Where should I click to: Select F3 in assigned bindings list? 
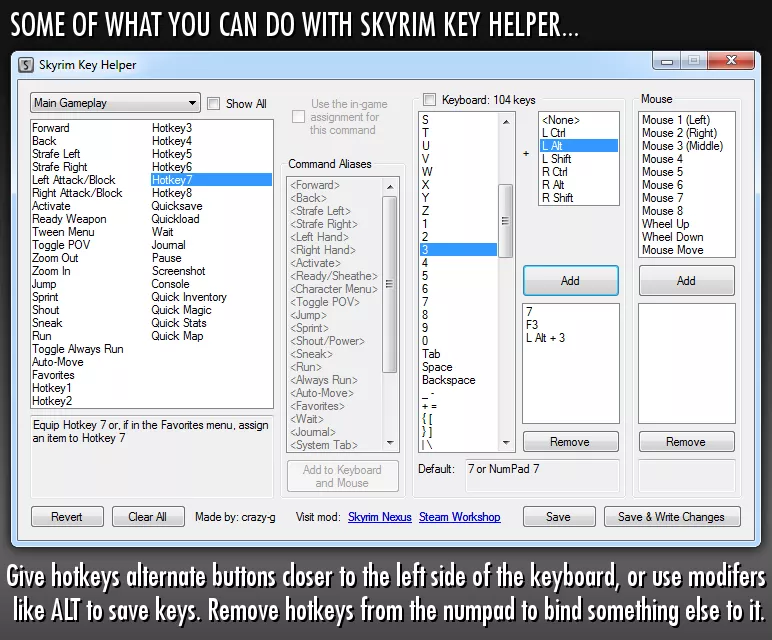[x=532, y=325]
